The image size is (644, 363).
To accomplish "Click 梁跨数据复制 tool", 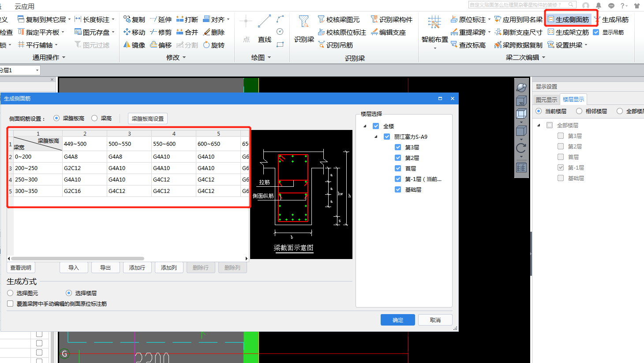I will coord(518,45).
